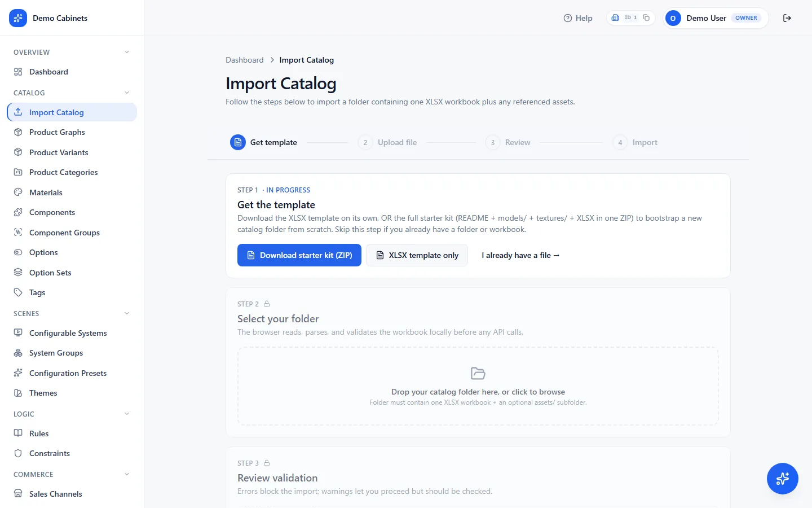Image resolution: width=812 pixels, height=508 pixels.
Task: Open the floating AI assistant button
Action: click(x=783, y=479)
